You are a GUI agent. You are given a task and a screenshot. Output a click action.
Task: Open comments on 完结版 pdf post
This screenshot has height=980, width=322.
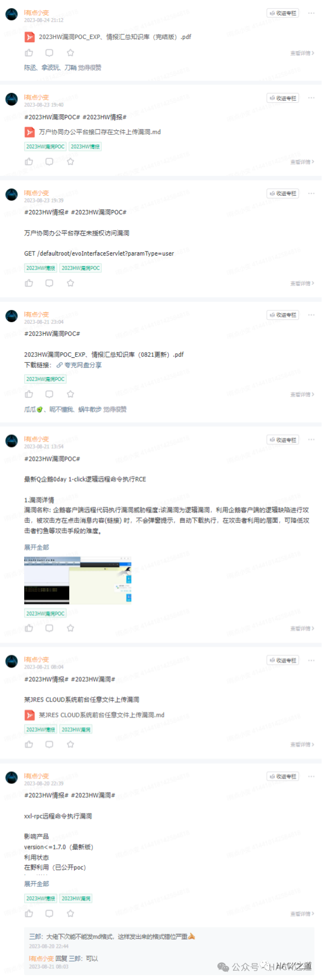[x=49, y=53]
